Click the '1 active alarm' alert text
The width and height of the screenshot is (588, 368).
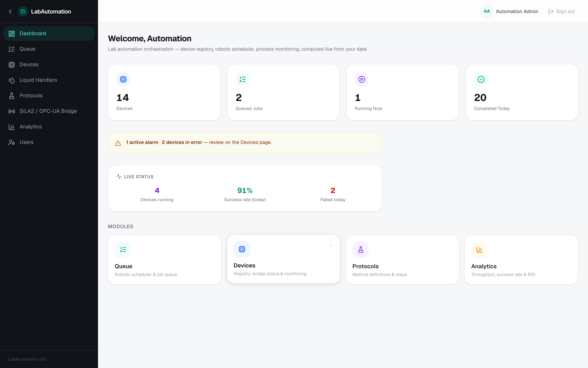point(142,142)
